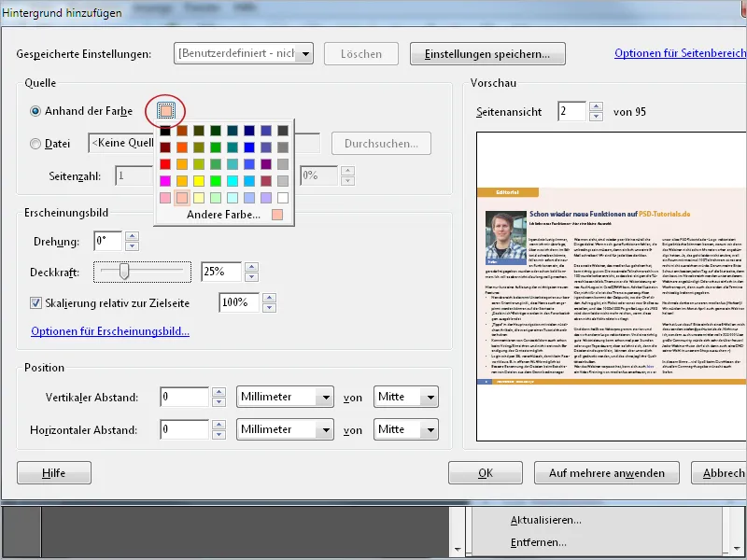This screenshot has width=747, height=560.
Task: Open Optionen für Erscheinungsbild... link
Action: click(x=110, y=331)
